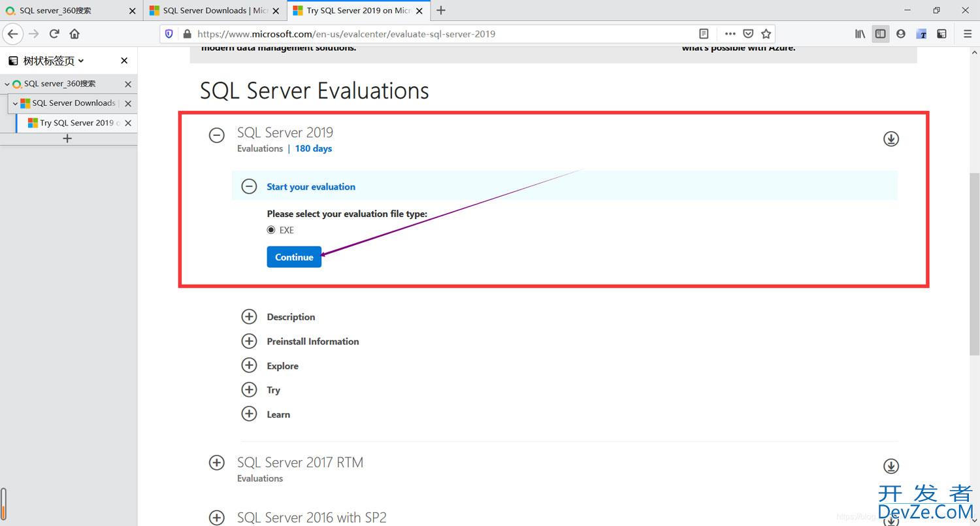980x526 pixels.
Task: Click download icon for SQL Server 2017 RTM
Action: (891, 466)
